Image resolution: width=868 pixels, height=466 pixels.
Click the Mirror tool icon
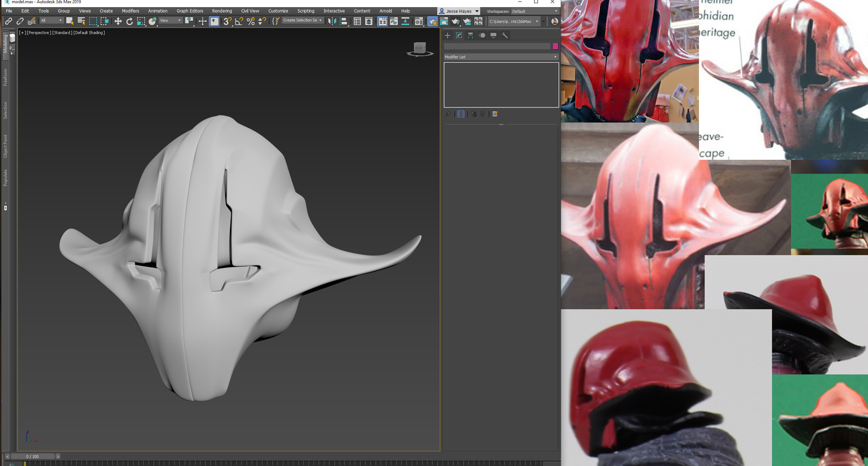click(x=332, y=21)
